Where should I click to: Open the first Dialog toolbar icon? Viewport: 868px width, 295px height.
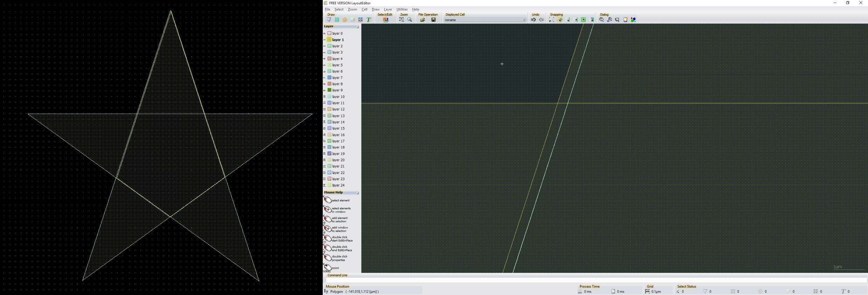point(602,20)
